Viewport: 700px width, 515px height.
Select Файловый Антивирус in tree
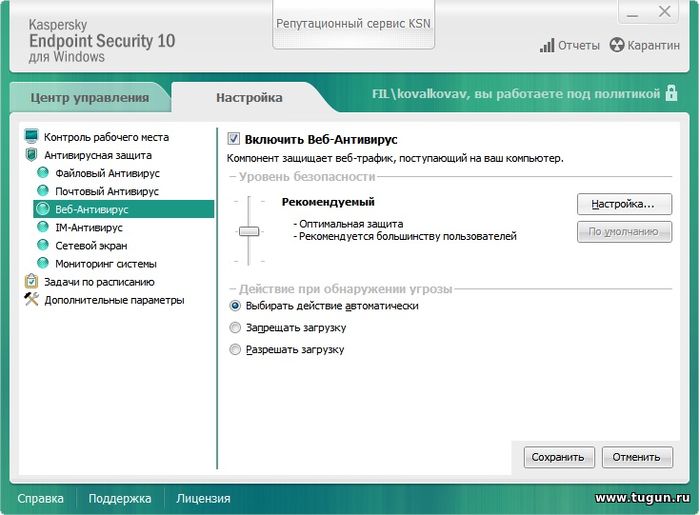tap(107, 173)
